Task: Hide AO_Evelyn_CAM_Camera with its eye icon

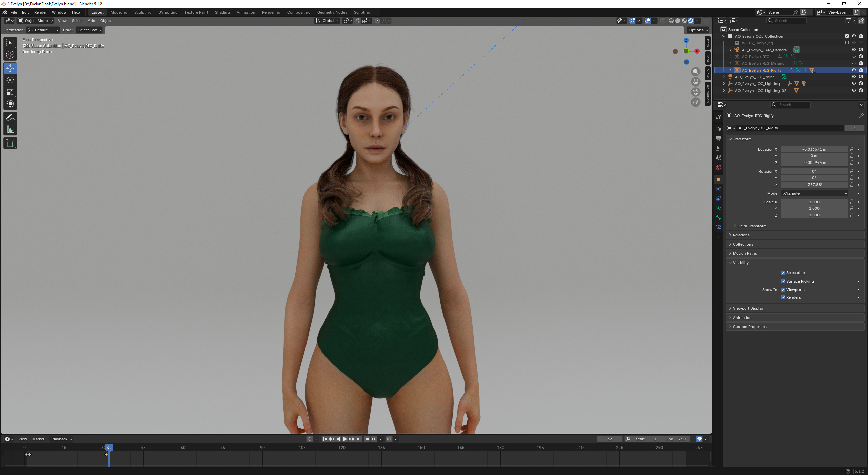Action: [x=854, y=50]
